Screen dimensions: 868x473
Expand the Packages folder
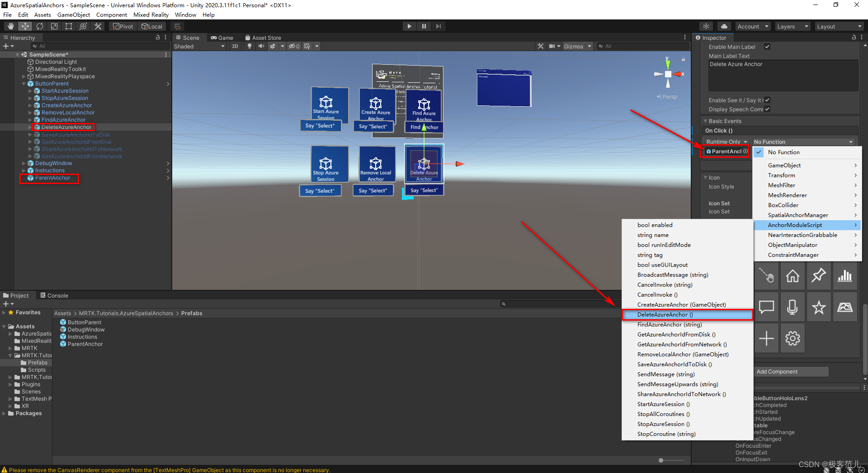4,413
